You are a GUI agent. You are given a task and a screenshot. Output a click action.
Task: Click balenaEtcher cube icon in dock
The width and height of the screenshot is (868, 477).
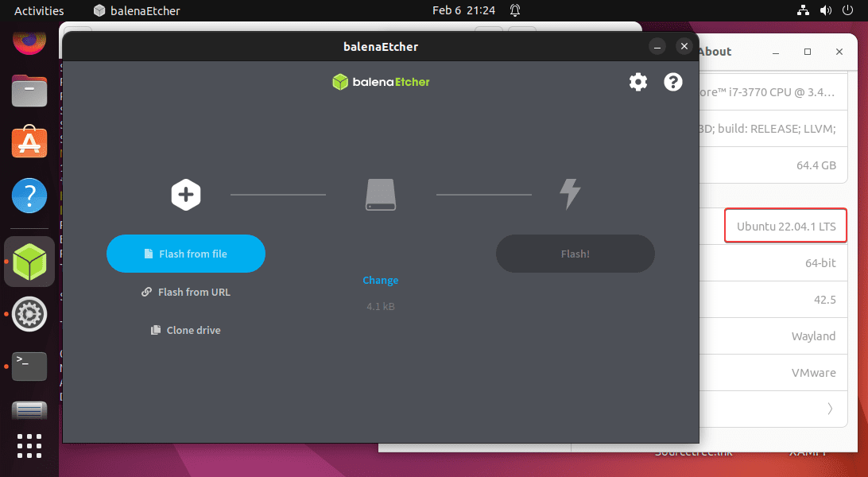[29, 262]
